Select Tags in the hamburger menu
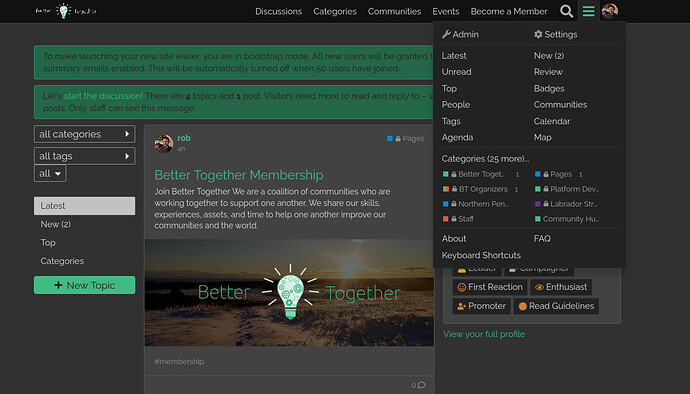Screen dimensions: 690x394 click(x=451, y=121)
